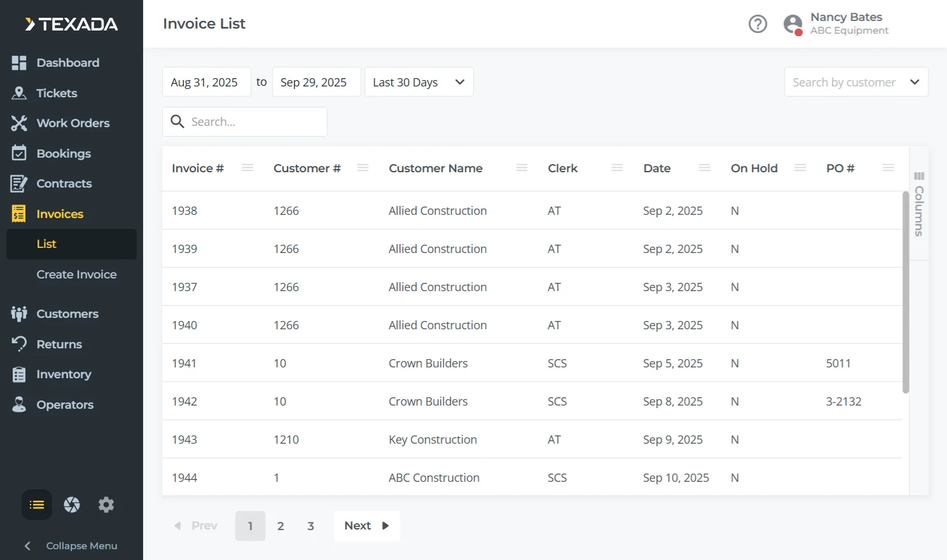This screenshot has height=560, width=947.
Task: Open the Aug 31, 2025 start date picker
Action: coord(206,82)
